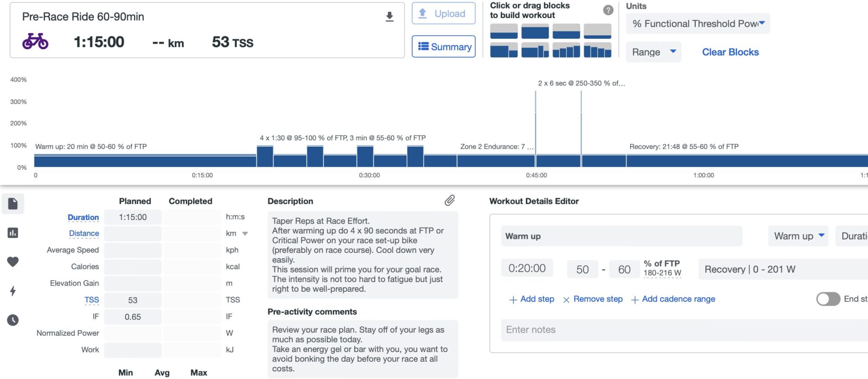Open the clock time panel in sidebar
This screenshot has height=379, width=868.
13,320
